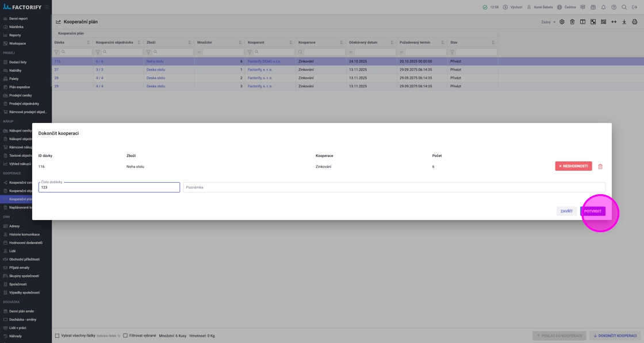Viewport: 644px width, 343px height.
Task: Check Filtrovat vybrané checkbox
Action: point(125,336)
